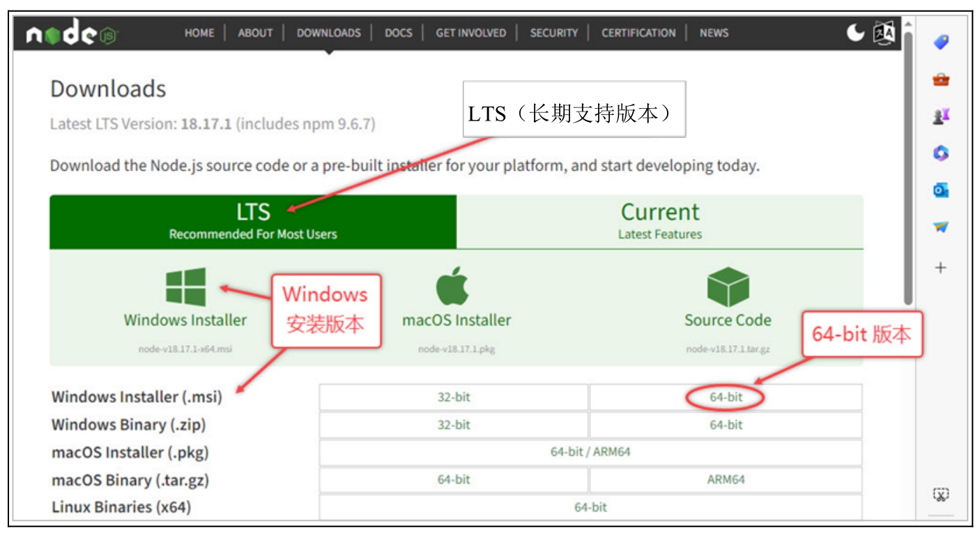Open the NEWS menu item
980x536 pixels.
pos(714,33)
